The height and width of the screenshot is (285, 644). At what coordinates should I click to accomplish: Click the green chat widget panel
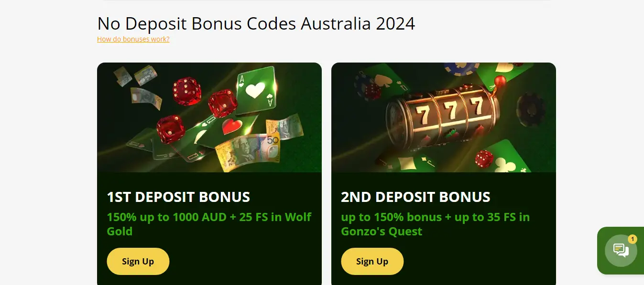tap(621, 251)
